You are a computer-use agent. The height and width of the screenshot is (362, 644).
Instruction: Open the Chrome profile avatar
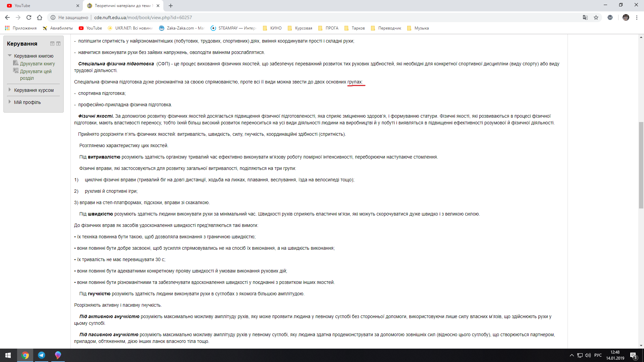coord(626,17)
